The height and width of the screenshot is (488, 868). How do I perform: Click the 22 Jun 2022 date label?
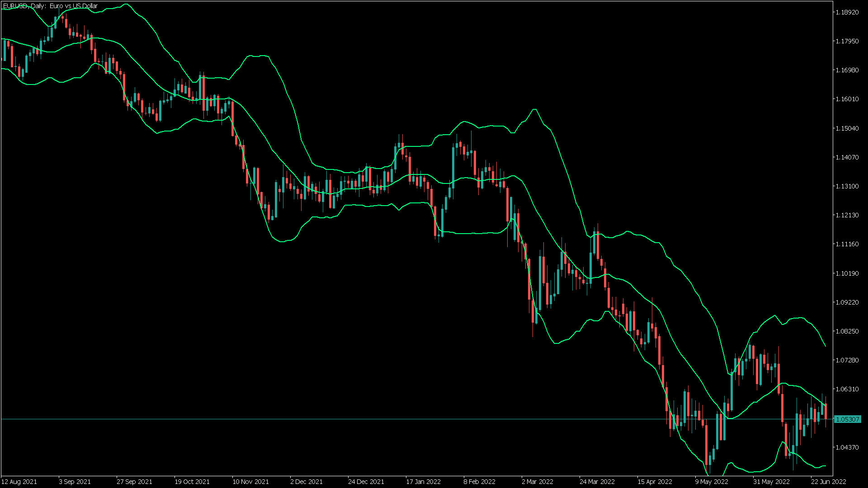pos(829,482)
